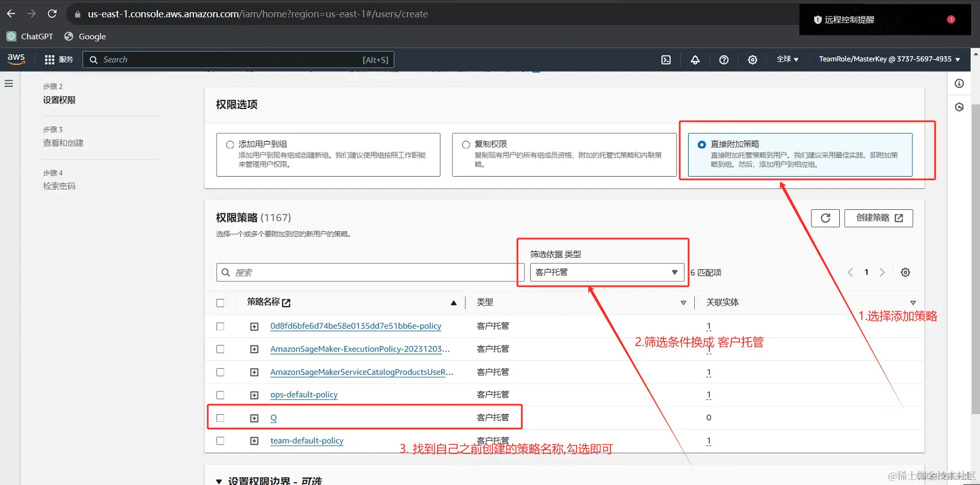This screenshot has width=980, height=485.
Task: Select the 直接附加策略 radio option
Action: 702,145
